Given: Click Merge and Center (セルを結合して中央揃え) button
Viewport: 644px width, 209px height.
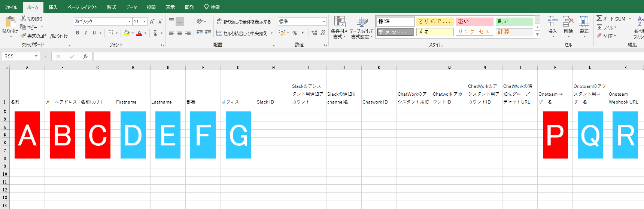Looking at the screenshot, I should point(241,33).
